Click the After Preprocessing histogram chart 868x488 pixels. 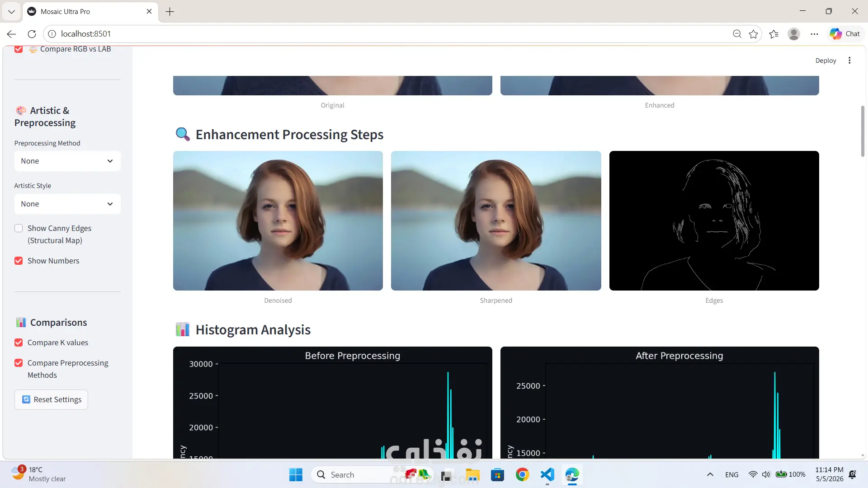pyautogui.click(x=660, y=403)
